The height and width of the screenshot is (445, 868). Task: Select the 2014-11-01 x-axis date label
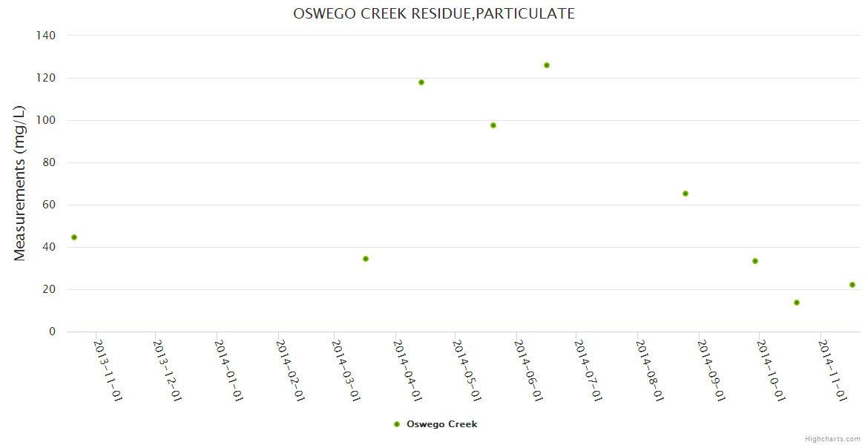[x=832, y=370]
